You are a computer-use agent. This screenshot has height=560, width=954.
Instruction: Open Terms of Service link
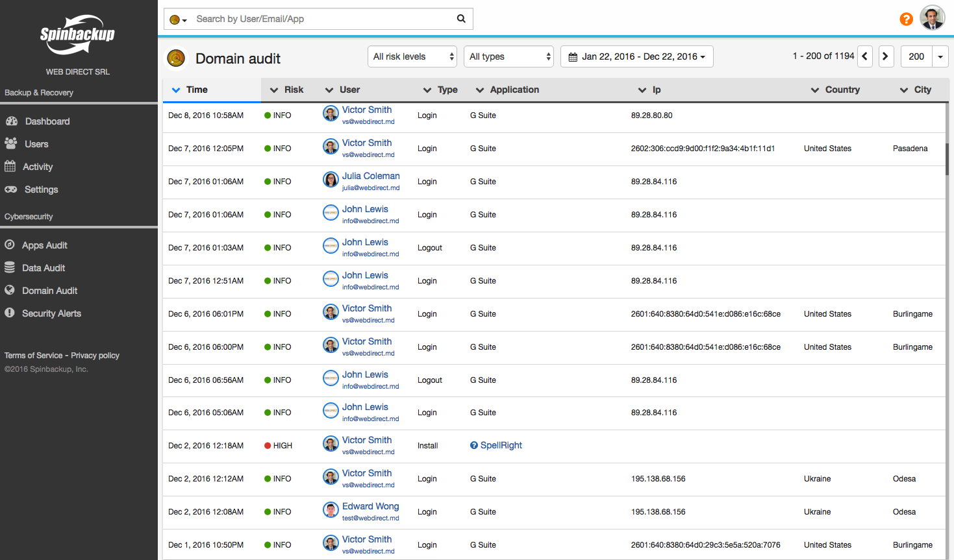coord(34,356)
